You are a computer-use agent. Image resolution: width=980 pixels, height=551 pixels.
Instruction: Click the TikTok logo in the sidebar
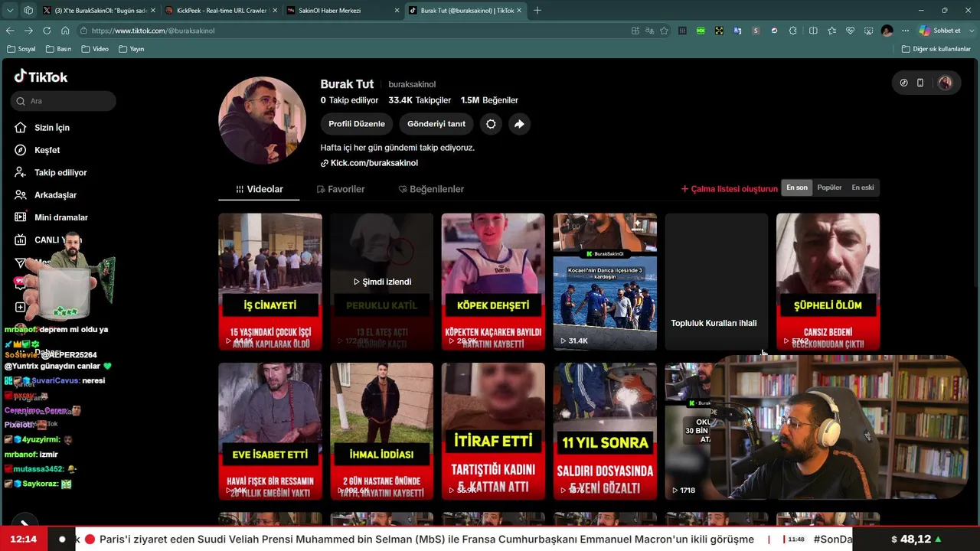click(x=41, y=77)
